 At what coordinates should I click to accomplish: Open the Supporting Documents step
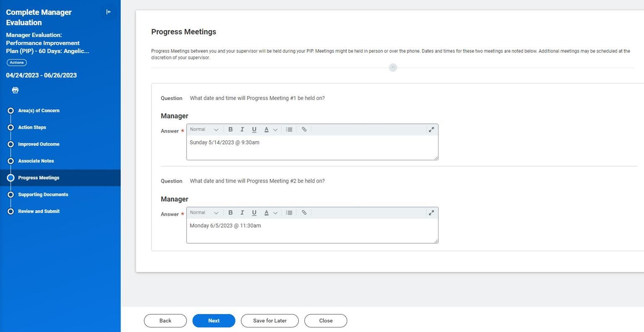pyautogui.click(x=43, y=195)
